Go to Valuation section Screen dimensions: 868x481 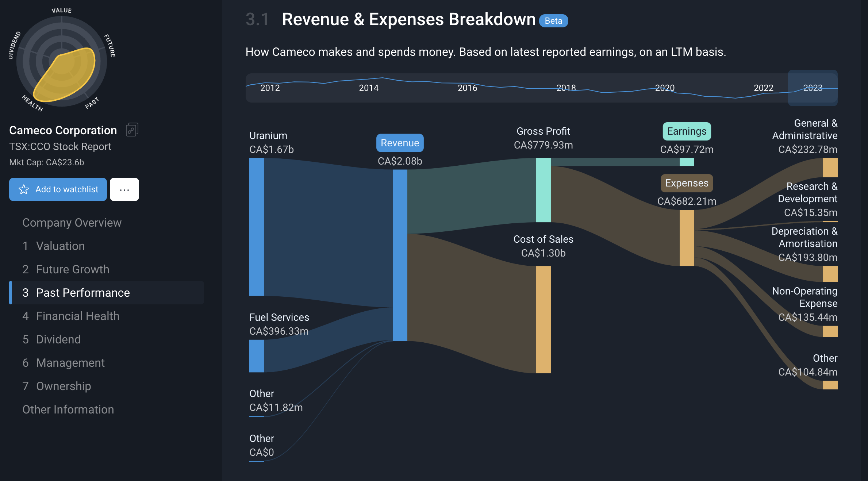(60, 246)
